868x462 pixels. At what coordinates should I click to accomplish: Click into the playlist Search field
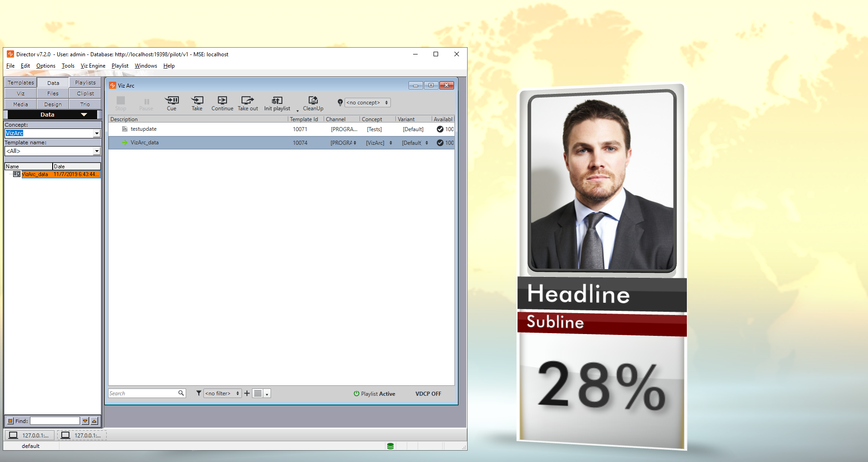143,393
